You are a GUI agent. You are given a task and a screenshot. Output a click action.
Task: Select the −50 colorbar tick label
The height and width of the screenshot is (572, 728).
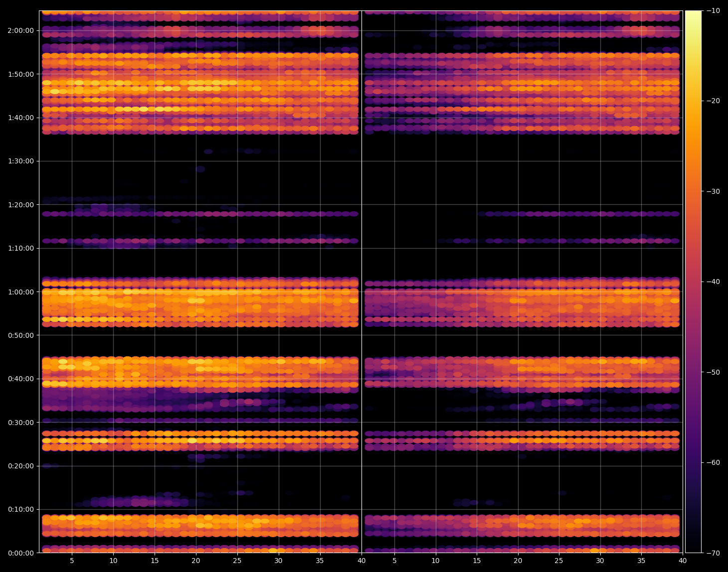pos(713,372)
